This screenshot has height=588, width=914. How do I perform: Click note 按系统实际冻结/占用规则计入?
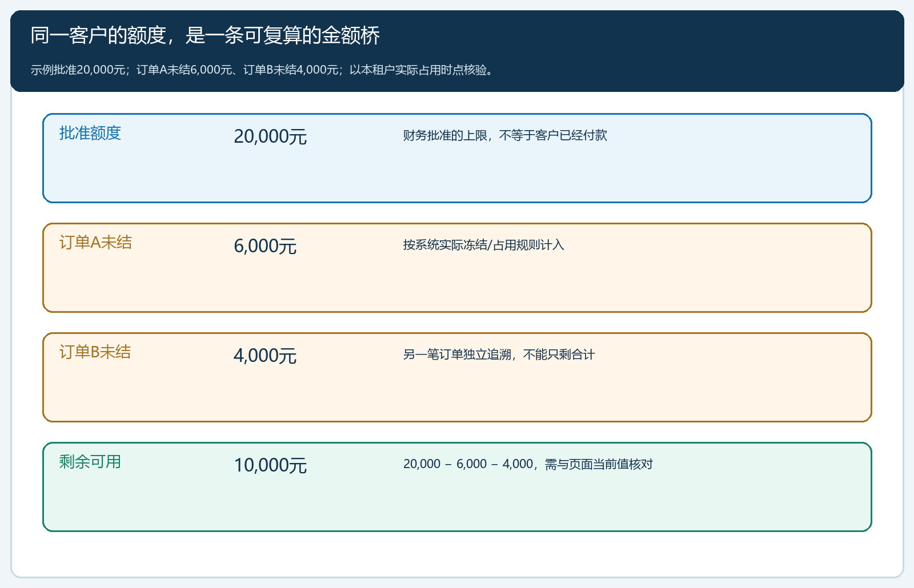[483, 245]
